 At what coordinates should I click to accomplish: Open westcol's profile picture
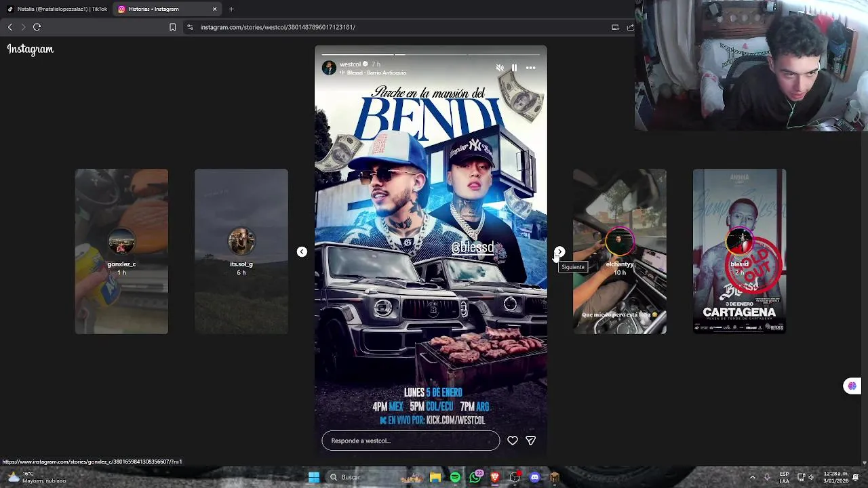point(329,68)
